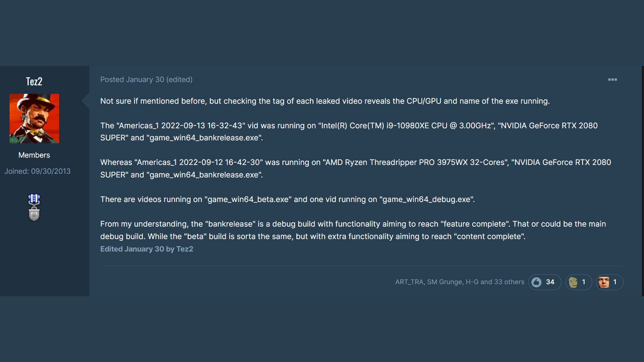Click the 'Tez2' username link

coord(34,81)
